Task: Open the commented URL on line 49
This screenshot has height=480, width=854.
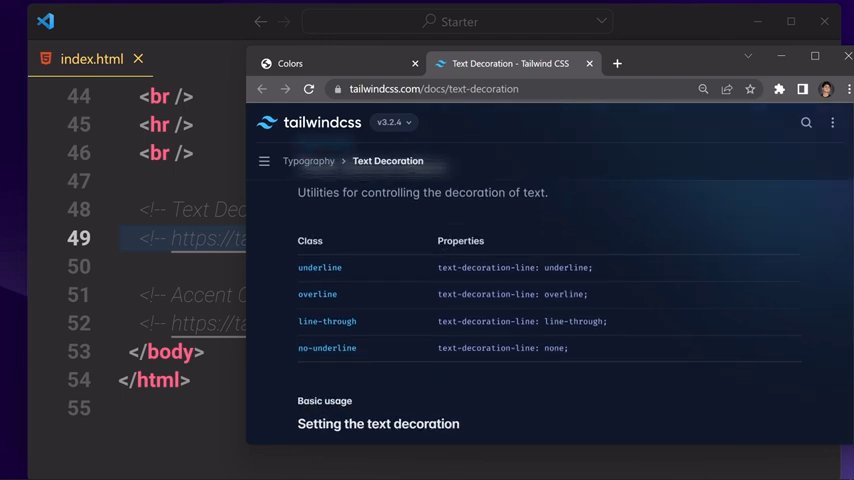Action: 209,239
